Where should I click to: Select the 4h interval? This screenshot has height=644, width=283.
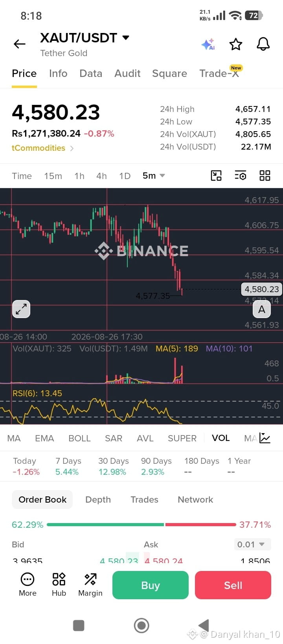click(x=101, y=176)
